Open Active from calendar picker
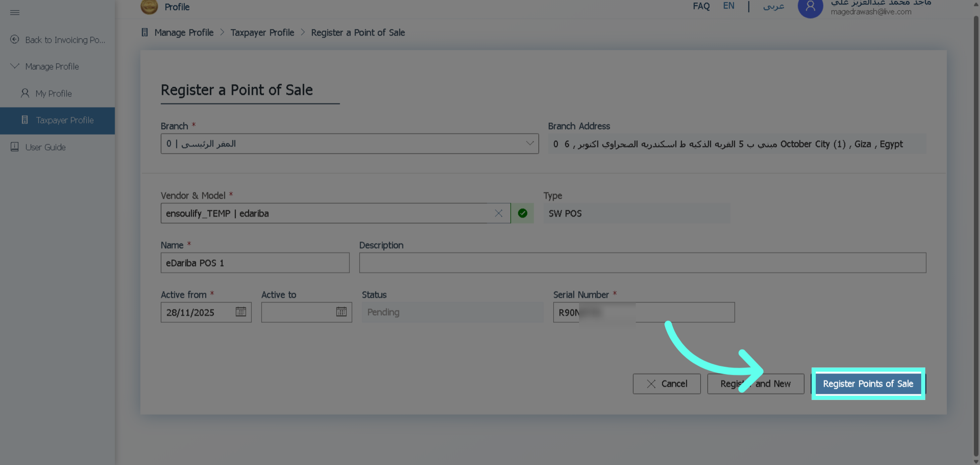 click(241, 312)
